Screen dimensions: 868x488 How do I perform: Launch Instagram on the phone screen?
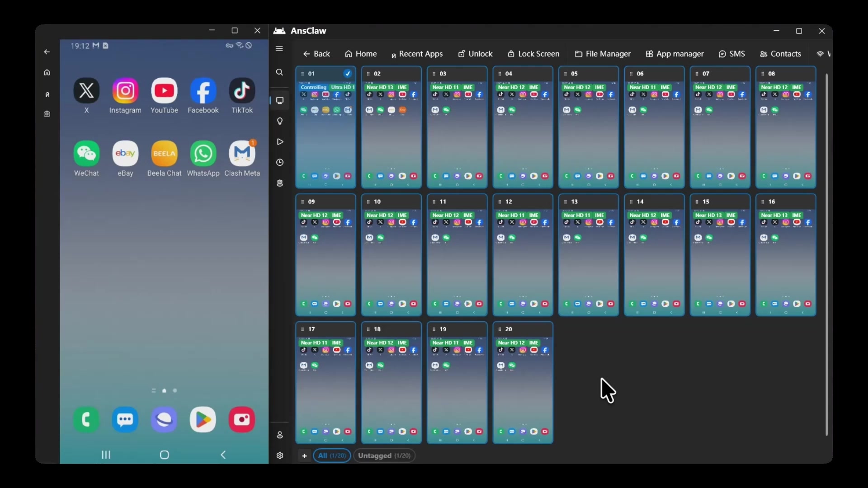coord(125,91)
